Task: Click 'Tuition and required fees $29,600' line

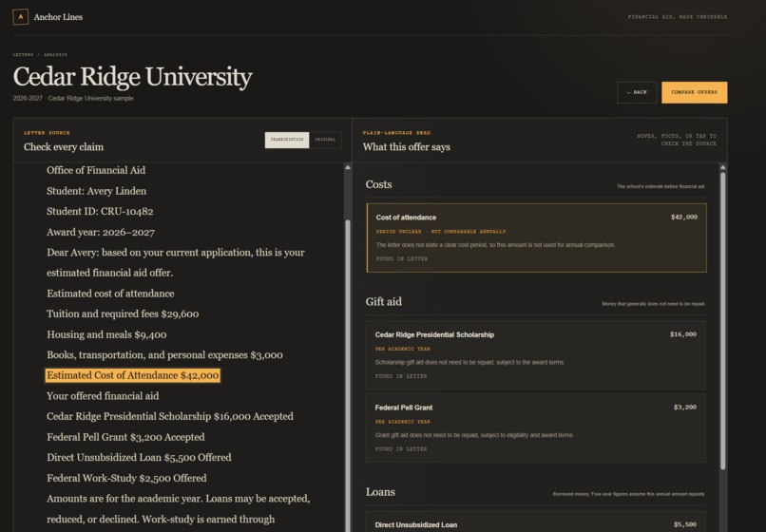Action: click(x=123, y=314)
